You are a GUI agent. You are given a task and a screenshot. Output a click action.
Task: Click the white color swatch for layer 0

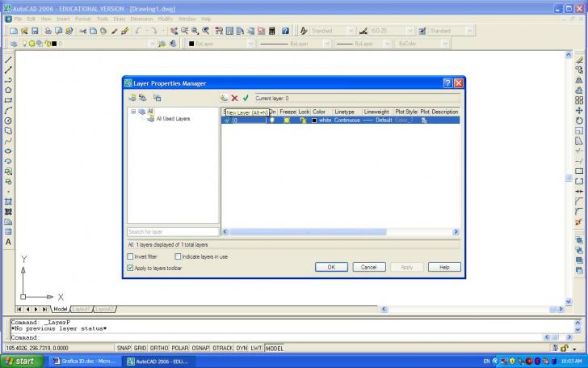coord(314,121)
